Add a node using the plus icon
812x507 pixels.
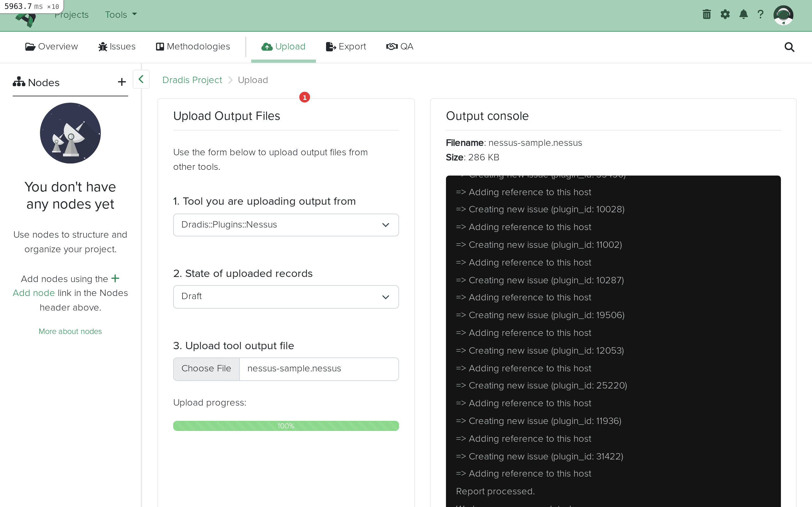(121, 82)
